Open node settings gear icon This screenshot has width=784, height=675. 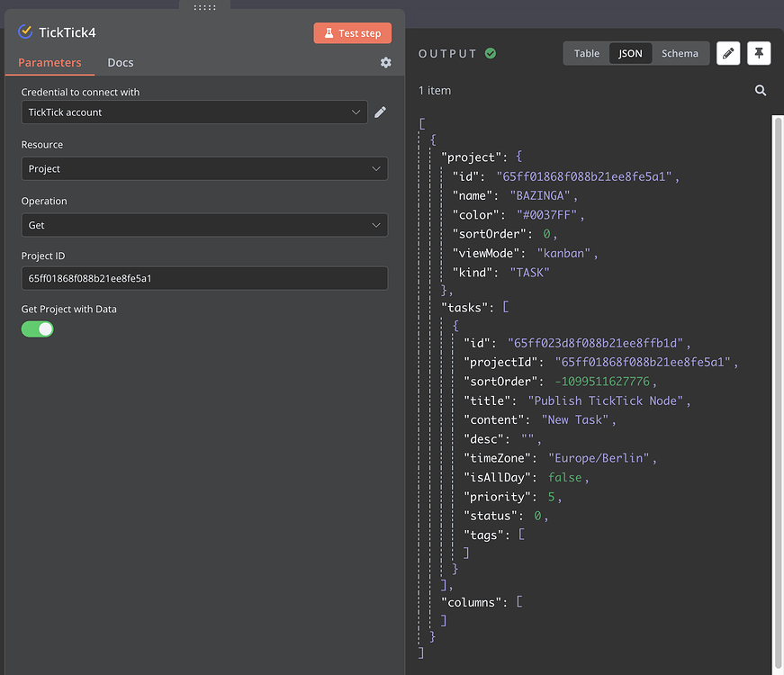386,63
